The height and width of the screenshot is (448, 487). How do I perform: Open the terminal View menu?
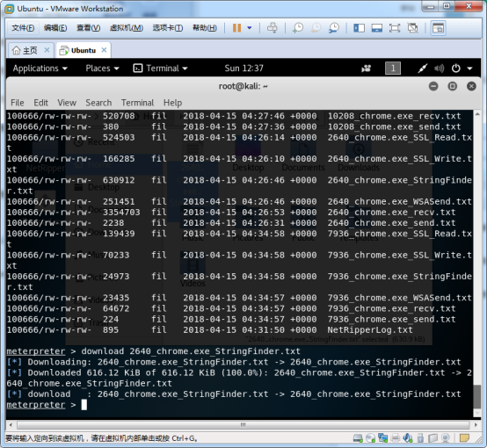[67, 103]
